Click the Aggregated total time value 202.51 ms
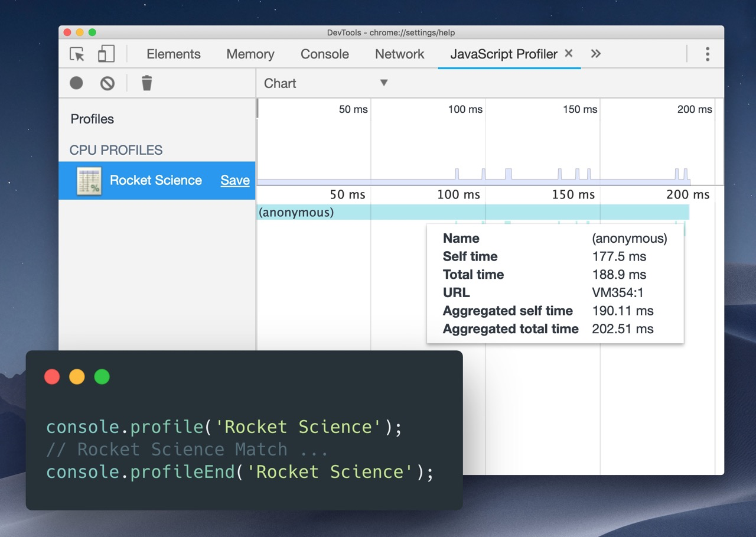 [x=623, y=329]
